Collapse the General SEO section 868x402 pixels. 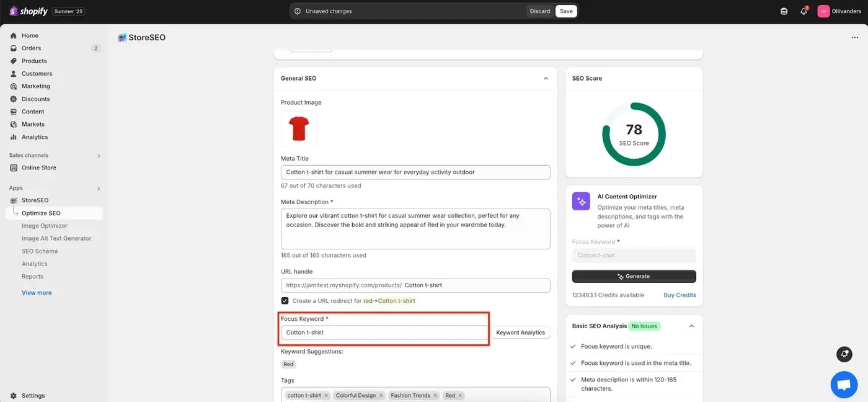546,78
